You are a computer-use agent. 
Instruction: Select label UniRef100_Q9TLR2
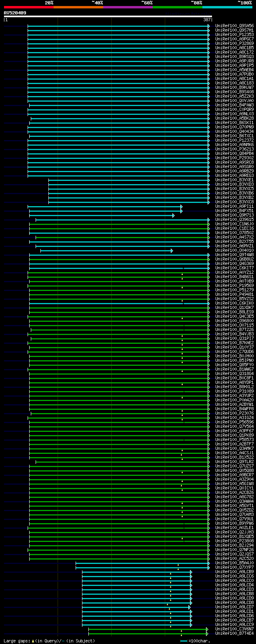point(234,461)
